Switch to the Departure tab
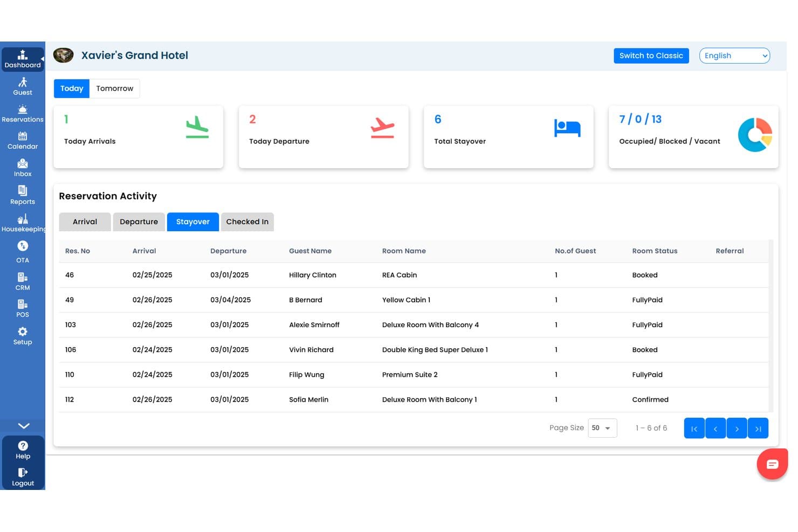 [139, 222]
